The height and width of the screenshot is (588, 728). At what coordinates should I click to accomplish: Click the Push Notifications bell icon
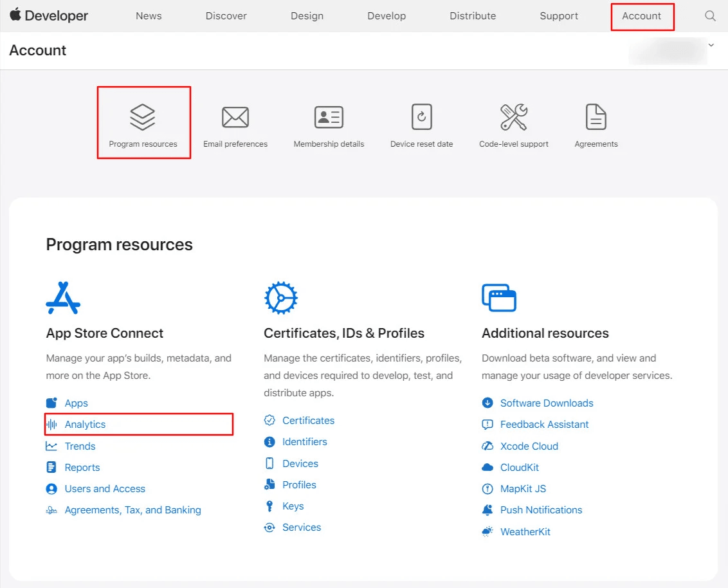(x=487, y=510)
